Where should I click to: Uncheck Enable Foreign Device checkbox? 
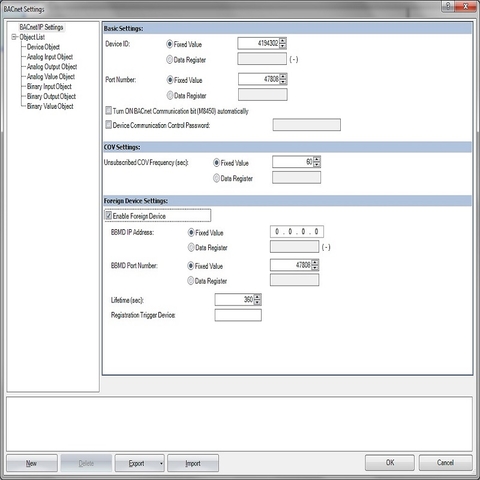tap(108, 215)
